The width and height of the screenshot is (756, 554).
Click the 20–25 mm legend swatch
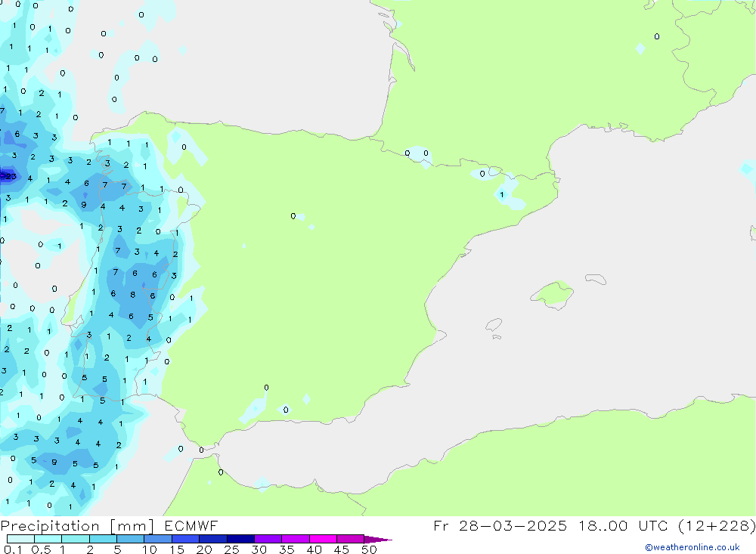pos(213,539)
